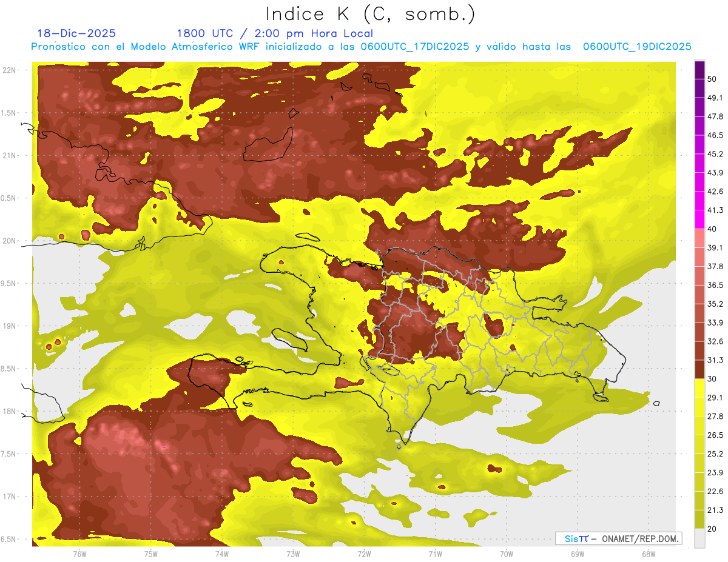This screenshot has height=562, width=728.
Task: Click latitude axis label "8.5N"
Action: 9,369
